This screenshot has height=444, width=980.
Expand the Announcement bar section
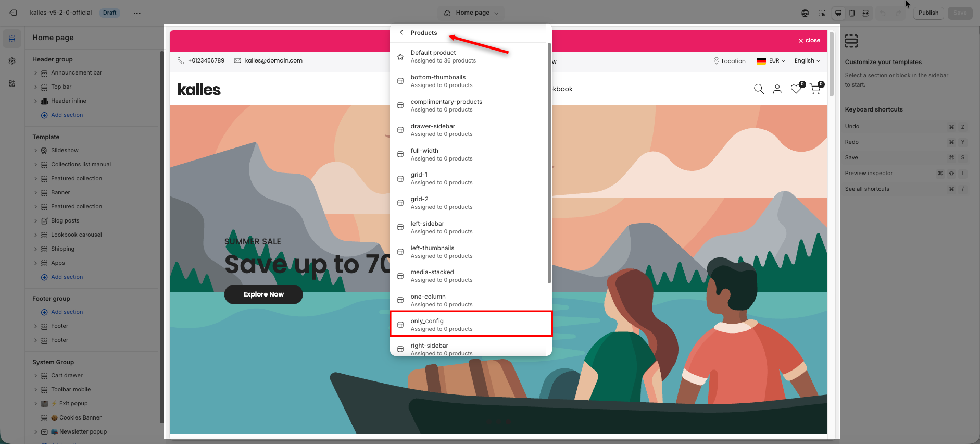(35, 73)
